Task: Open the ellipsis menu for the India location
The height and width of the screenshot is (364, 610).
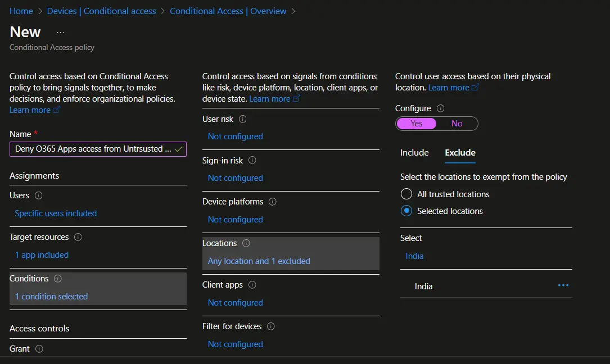Action: (563, 285)
